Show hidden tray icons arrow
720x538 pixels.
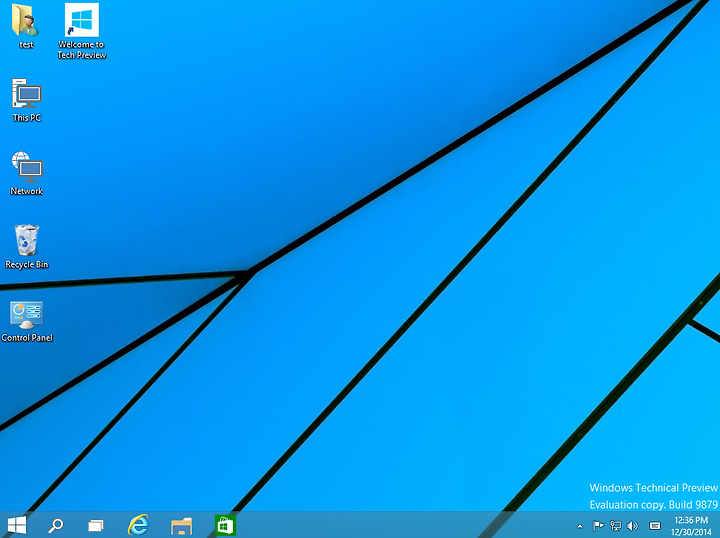tap(580, 526)
